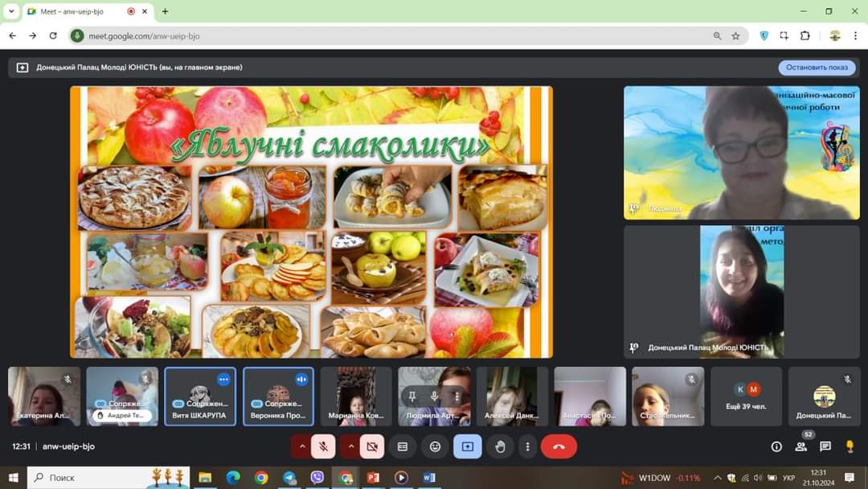The height and width of the screenshot is (489, 868).
Task: Expand video settings arrow beside camera
Action: pyautogui.click(x=351, y=446)
